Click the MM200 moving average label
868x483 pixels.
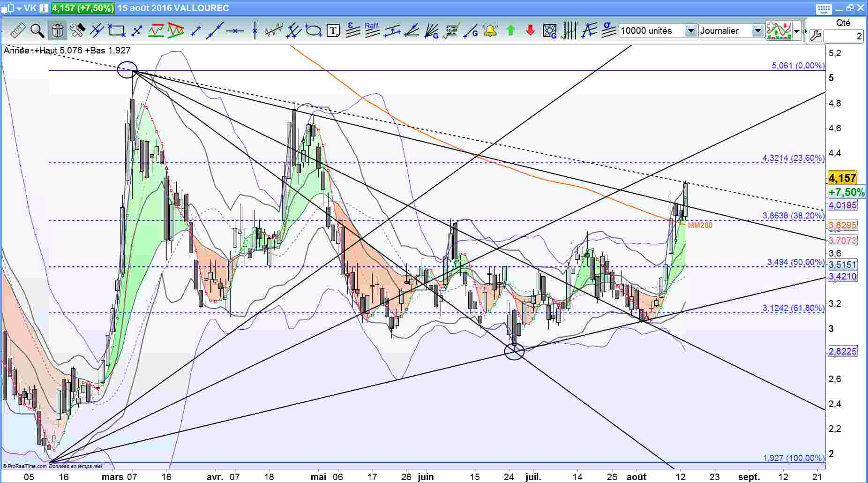click(x=700, y=226)
